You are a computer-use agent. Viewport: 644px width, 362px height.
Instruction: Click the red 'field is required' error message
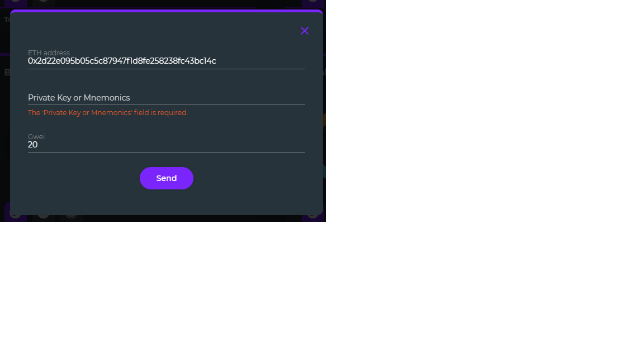coord(107,112)
